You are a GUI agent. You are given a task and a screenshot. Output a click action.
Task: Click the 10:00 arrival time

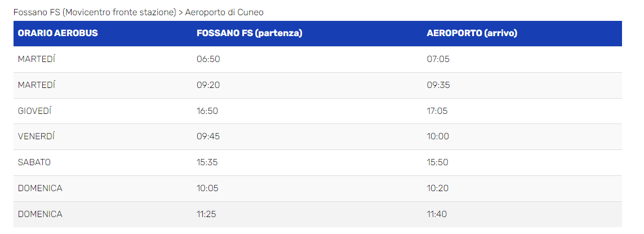pyautogui.click(x=438, y=136)
